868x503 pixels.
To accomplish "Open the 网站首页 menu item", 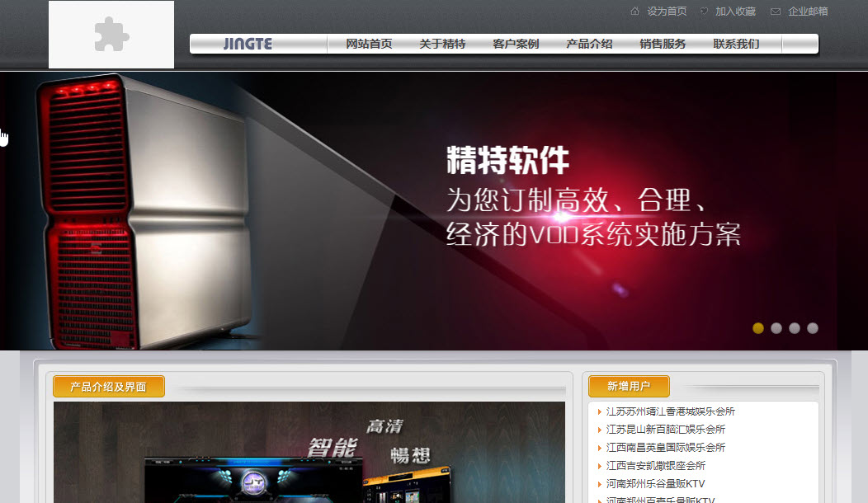I will pos(370,44).
